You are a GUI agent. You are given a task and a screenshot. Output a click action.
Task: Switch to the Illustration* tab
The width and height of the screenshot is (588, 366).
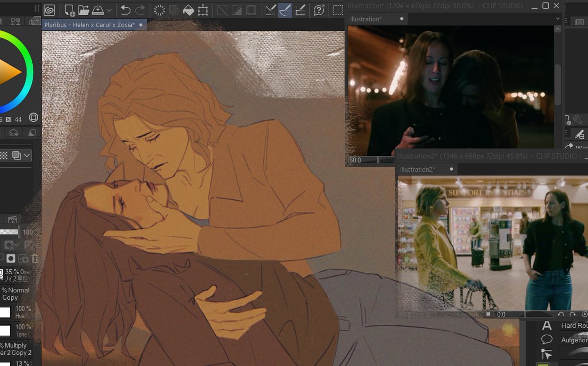pyautogui.click(x=366, y=19)
